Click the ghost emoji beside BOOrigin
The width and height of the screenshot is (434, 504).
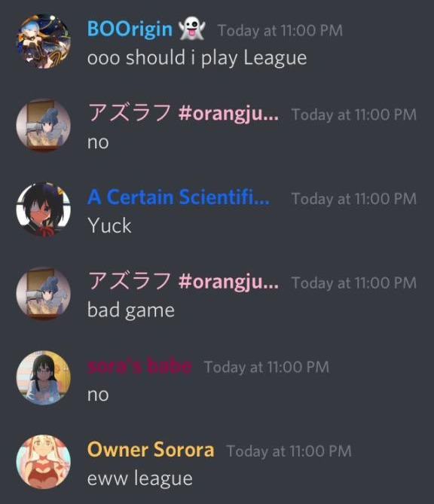tap(192, 29)
